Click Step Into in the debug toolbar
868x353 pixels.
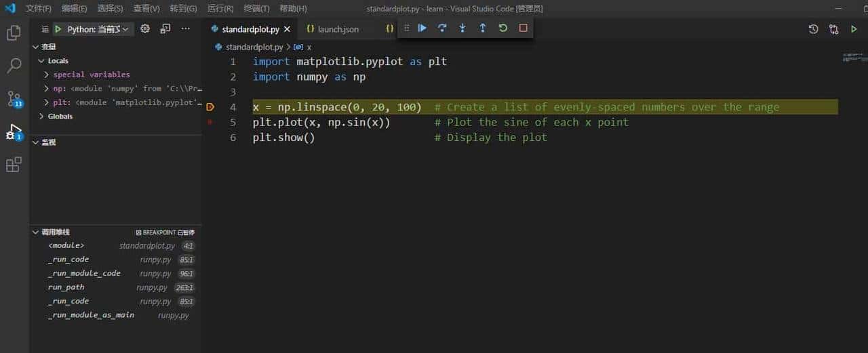(x=462, y=28)
